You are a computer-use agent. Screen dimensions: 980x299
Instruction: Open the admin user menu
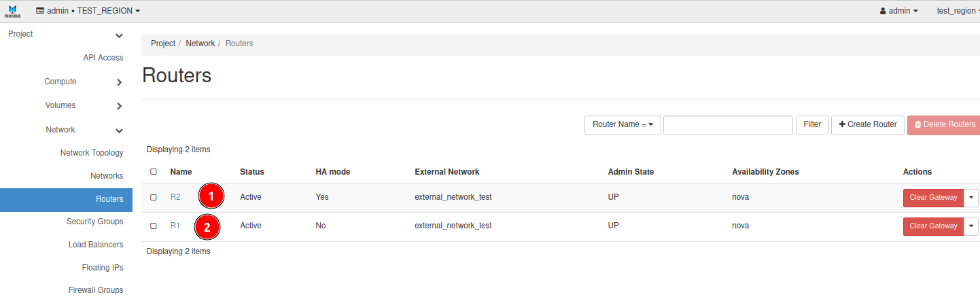point(898,11)
